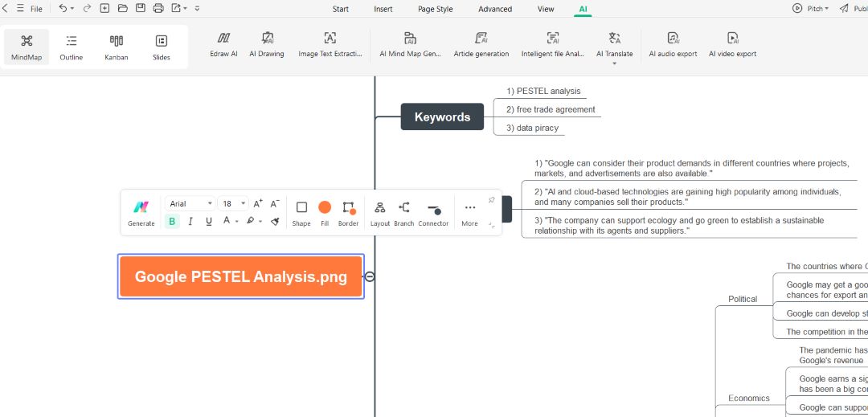Switch to MindMap view mode
Viewport: 868px width, 417px height.
[27, 47]
